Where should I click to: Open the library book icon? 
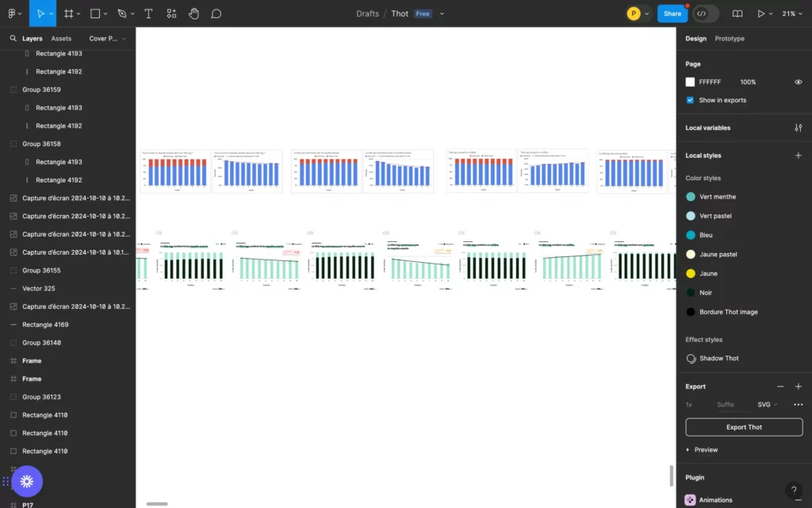737,13
